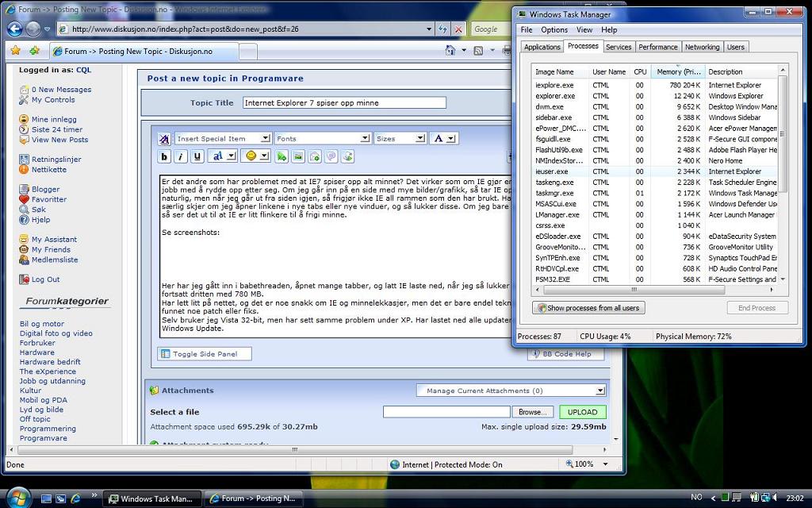Switch to Performance tab in Task Manager
Image resolution: width=812 pixels, height=508 pixels.
(x=657, y=47)
